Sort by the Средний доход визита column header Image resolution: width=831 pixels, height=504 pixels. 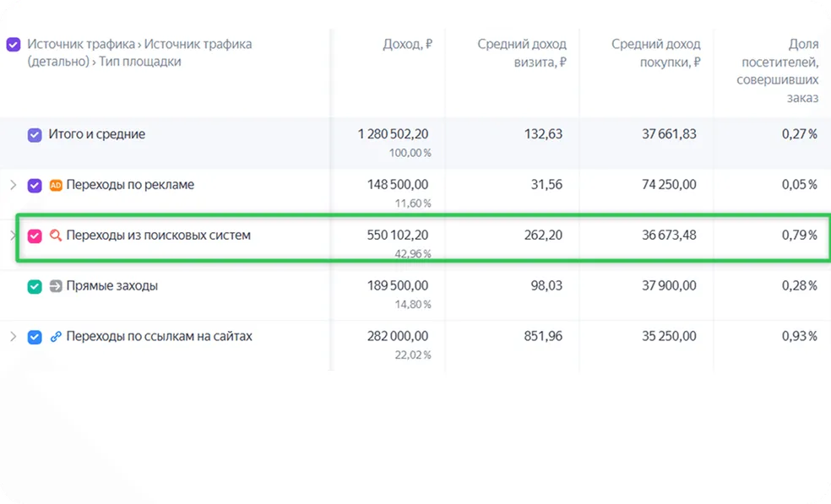(522, 53)
